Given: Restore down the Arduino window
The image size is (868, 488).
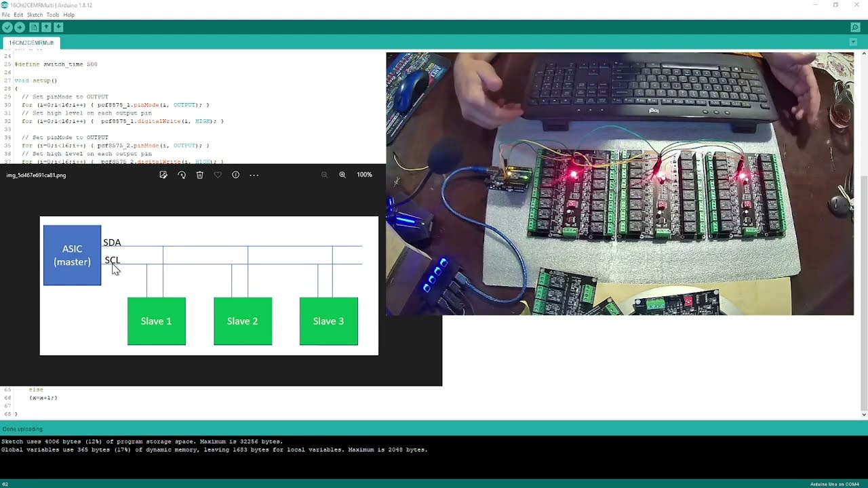Looking at the screenshot, I should (836, 5).
